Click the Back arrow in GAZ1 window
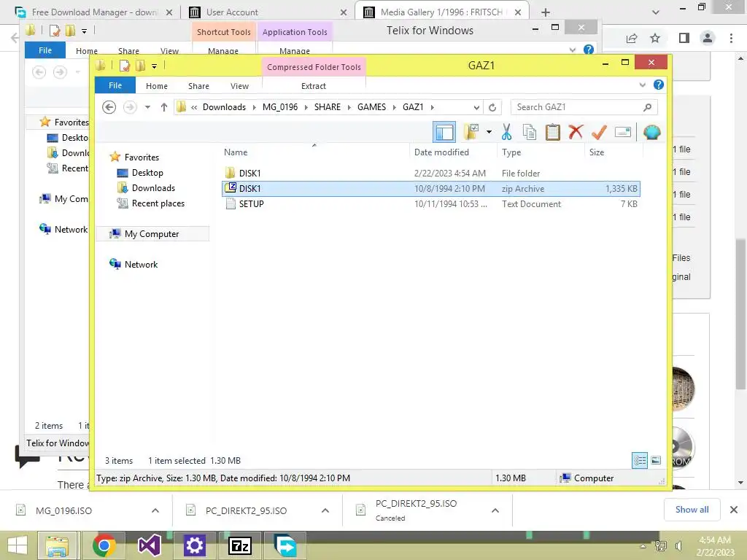The image size is (747, 560). coord(109,107)
